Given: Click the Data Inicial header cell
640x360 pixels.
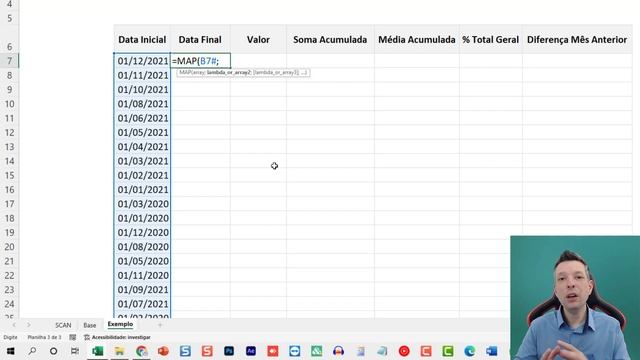Looking at the screenshot, I should coord(142,40).
